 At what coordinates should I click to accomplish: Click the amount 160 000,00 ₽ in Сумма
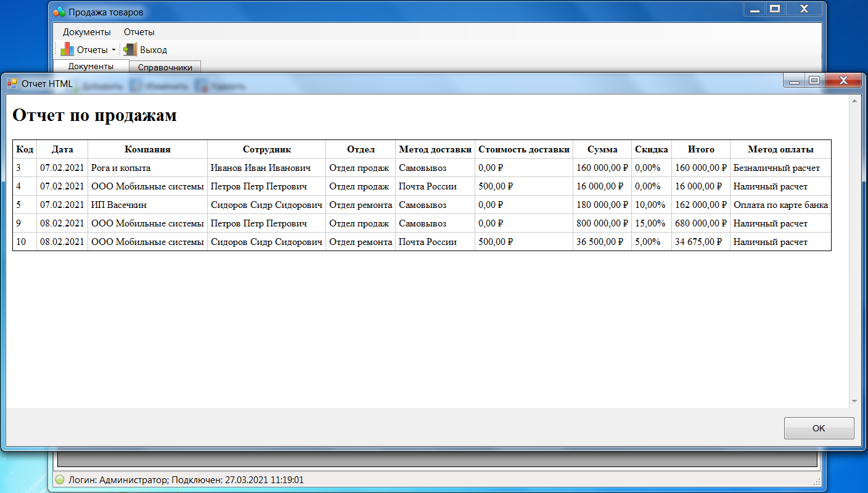pos(602,168)
